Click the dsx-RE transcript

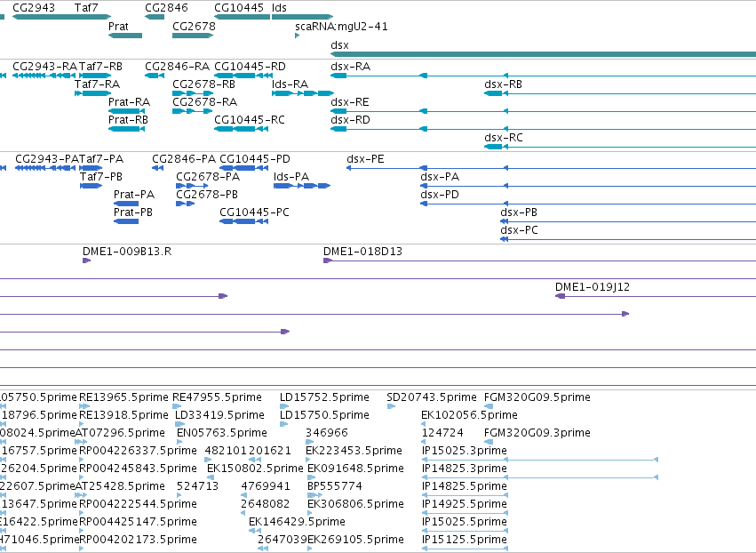[544, 111]
